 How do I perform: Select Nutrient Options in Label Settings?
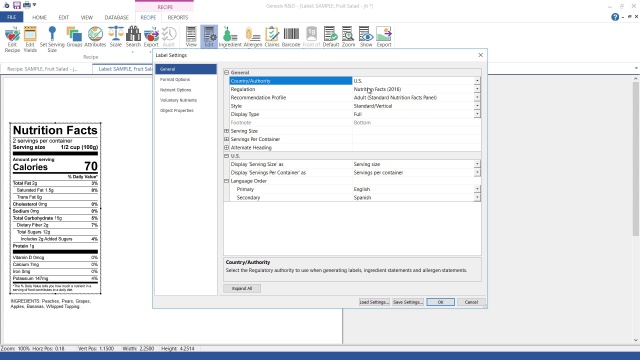[x=176, y=90]
